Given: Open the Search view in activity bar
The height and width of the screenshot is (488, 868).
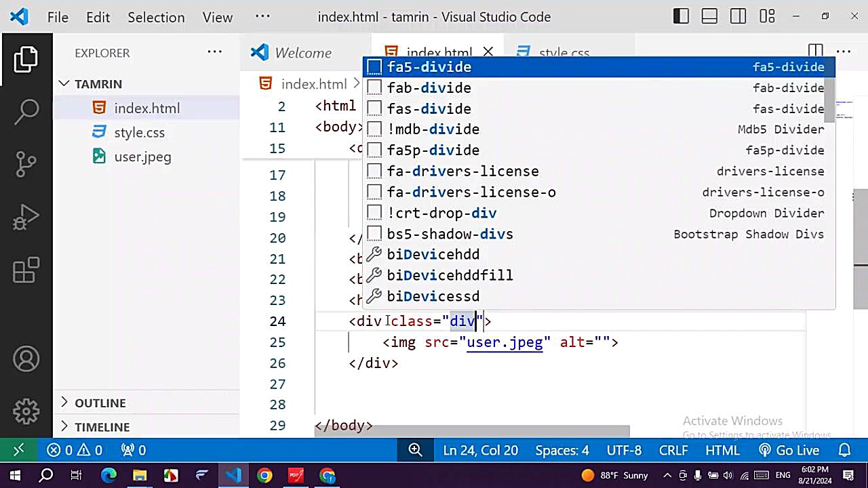Looking at the screenshot, I should point(26,111).
